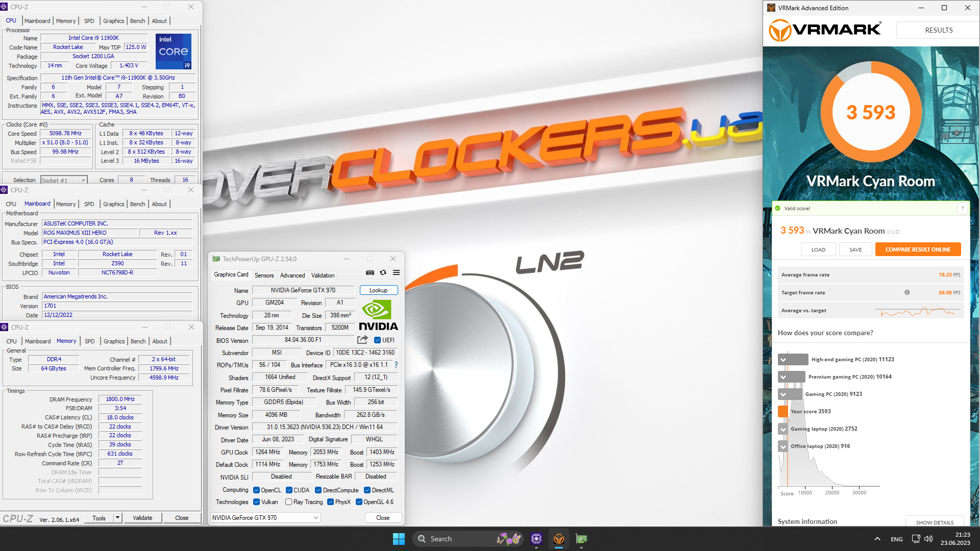Click GPU-Z taskbar icon
This screenshot has height=551, width=980.
(581, 539)
